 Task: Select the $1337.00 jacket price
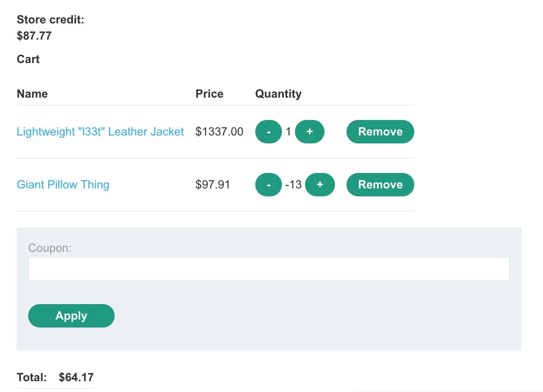(x=219, y=132)
